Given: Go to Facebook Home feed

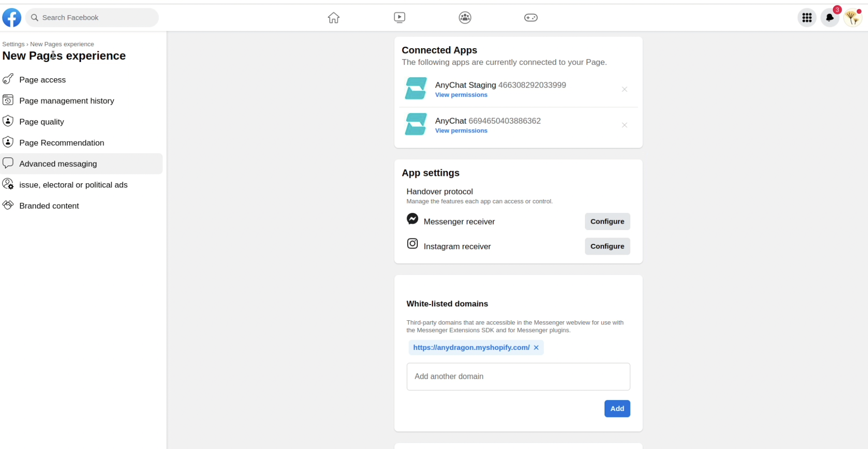Looking at the screenshot, I should tap(333, 18).
